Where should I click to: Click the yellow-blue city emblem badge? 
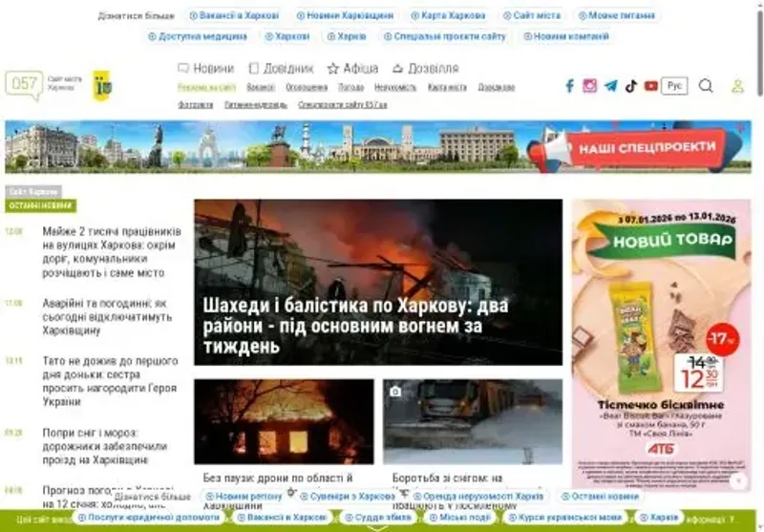click(102, 85)
